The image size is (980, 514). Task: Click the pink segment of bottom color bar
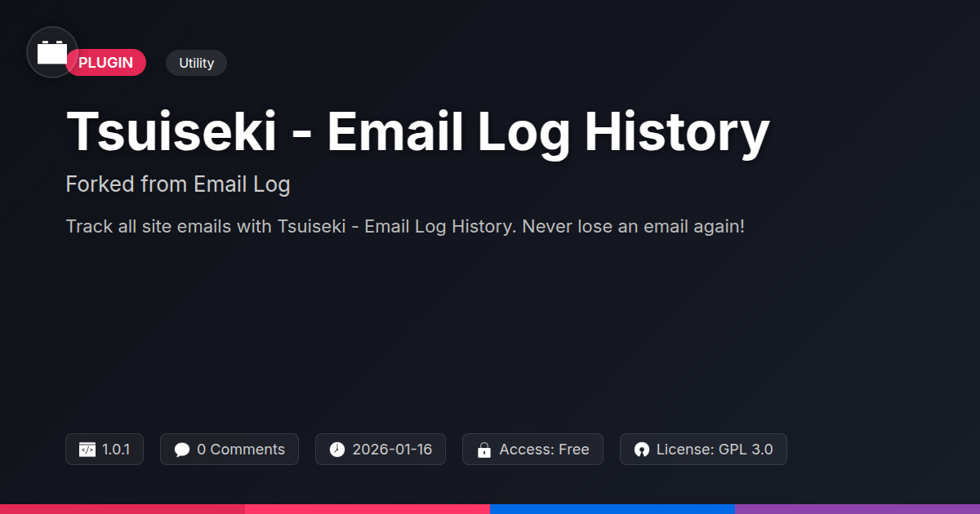[367, 509]
